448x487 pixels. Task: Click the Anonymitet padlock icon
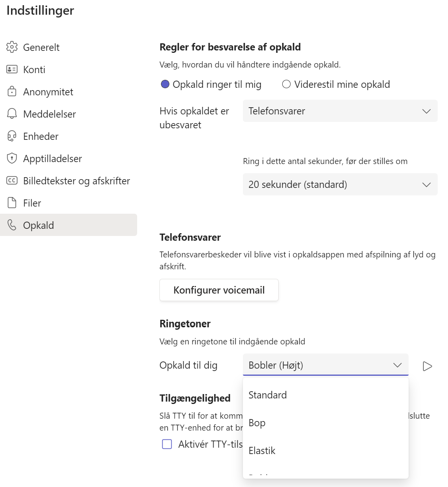[12, 92]
